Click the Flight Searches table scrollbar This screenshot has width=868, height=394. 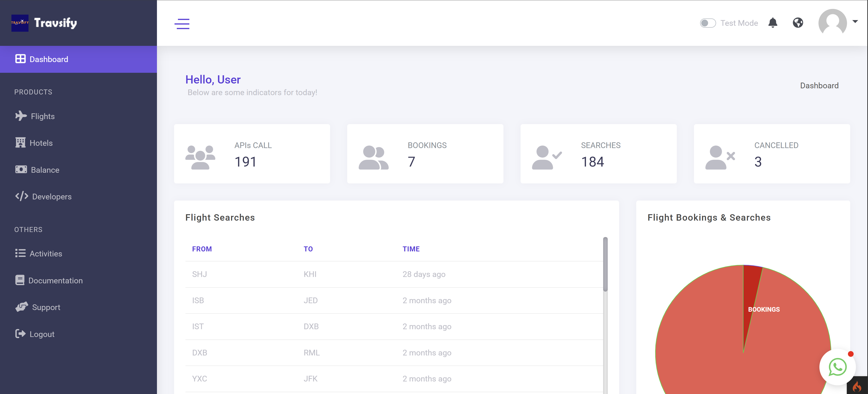coord(605,265)
